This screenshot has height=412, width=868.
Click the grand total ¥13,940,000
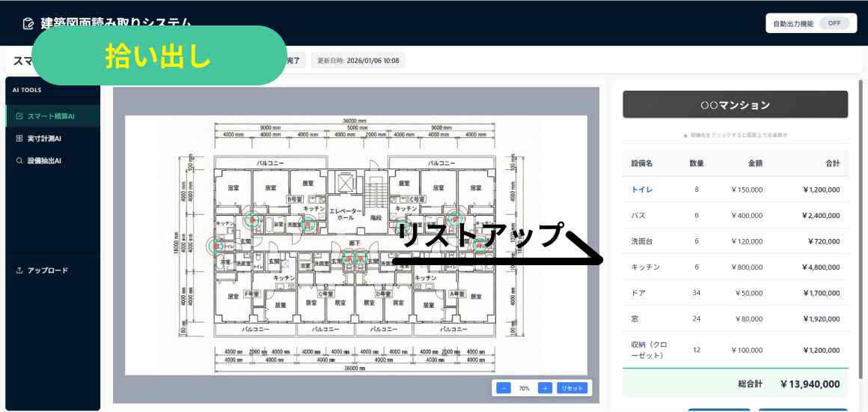[810, 384]
